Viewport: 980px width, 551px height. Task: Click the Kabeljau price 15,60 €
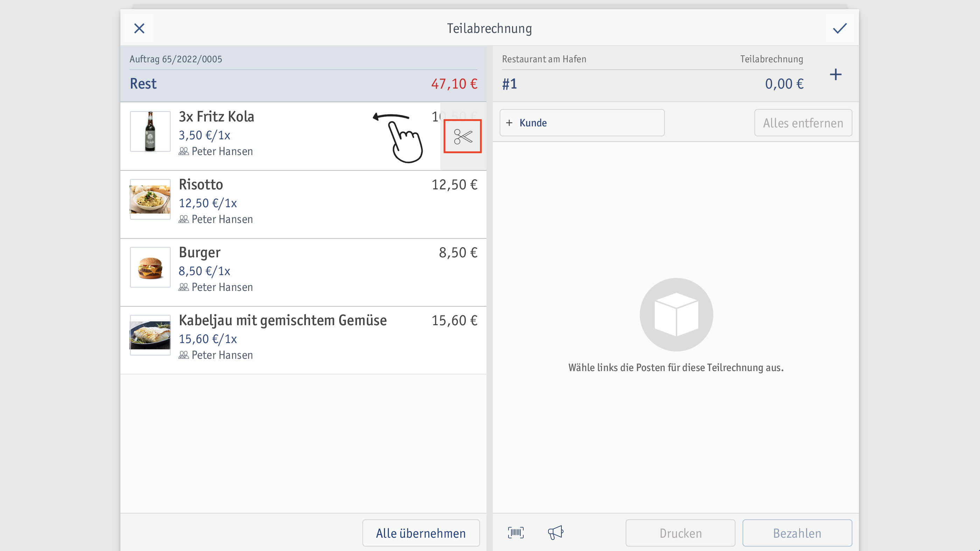[x=454, y=320]
